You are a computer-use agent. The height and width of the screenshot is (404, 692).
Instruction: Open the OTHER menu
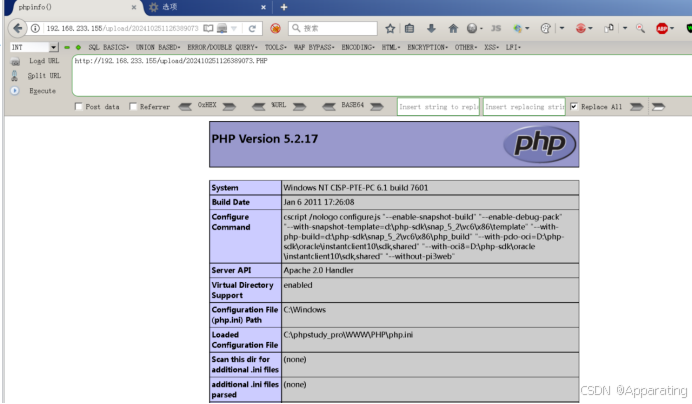pyautogui.click(x=466, y=47)
